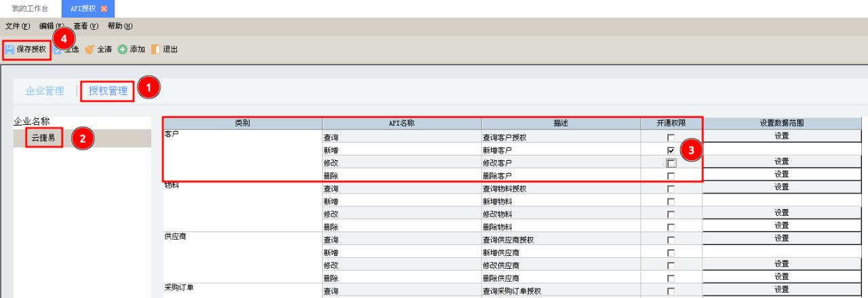Open 设置 for the 修改物料 row
Image resolution: width=868 pixels, height=298 pixels.
(781, 212)
